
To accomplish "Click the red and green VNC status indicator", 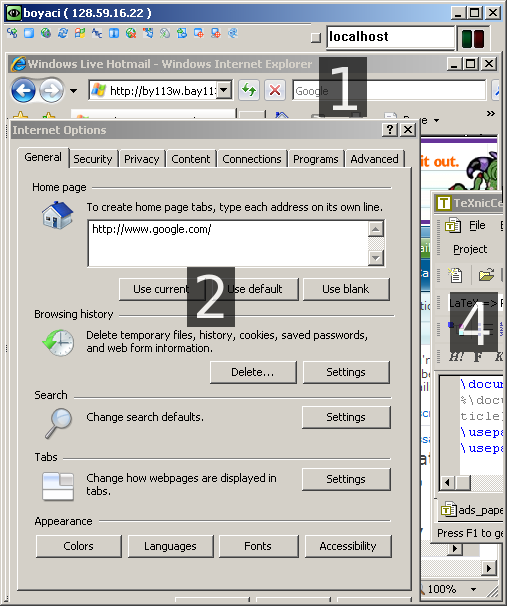I will (x=473, y=38).
